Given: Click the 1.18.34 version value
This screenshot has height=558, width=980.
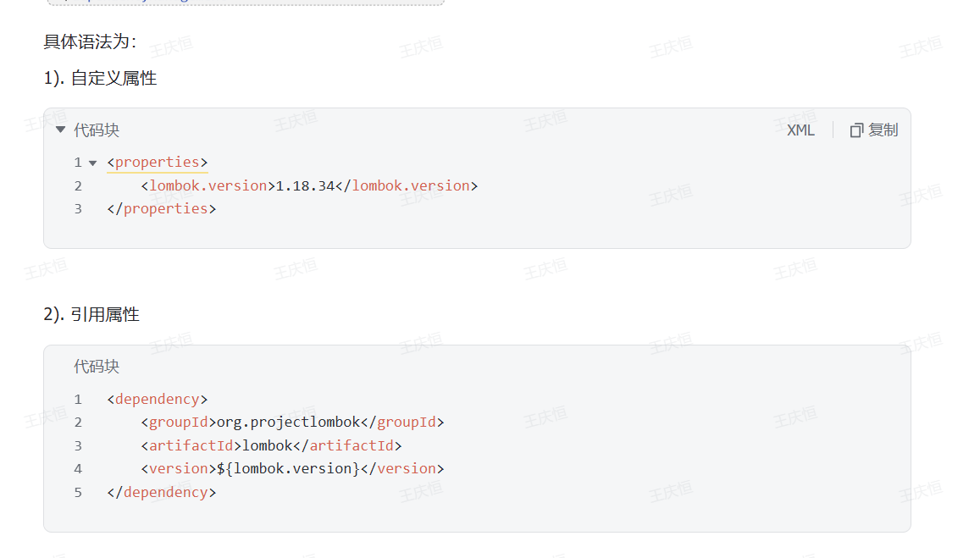Looking at the screenshot, I should (x=305, y=185).
